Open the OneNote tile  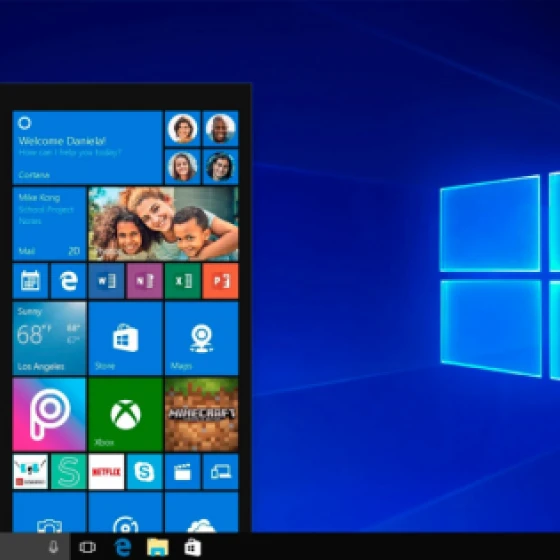(145, 281)
